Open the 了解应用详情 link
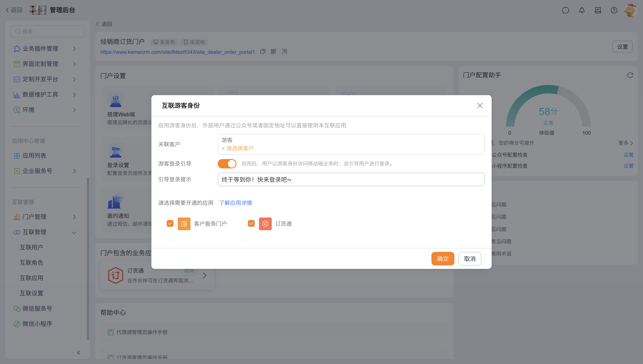The height and width of the screenshot is (364, 643). 236,203
